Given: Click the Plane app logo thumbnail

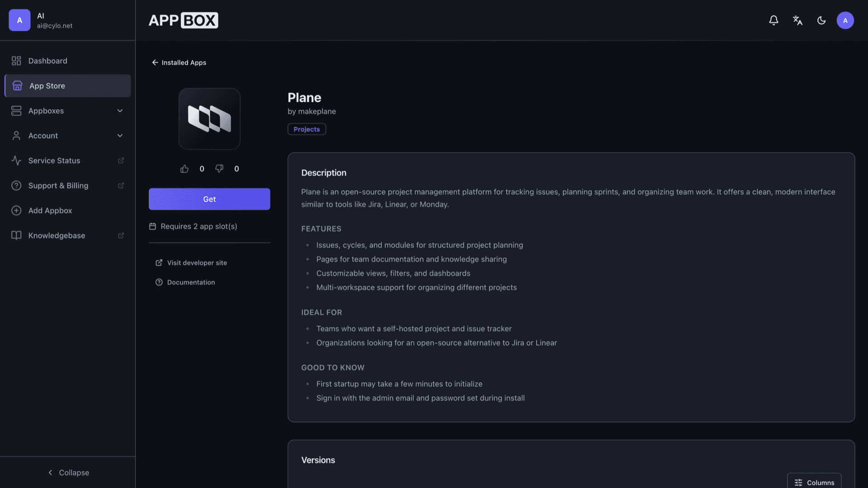Looking at the screenshot, I should click(x=209, y=118).
